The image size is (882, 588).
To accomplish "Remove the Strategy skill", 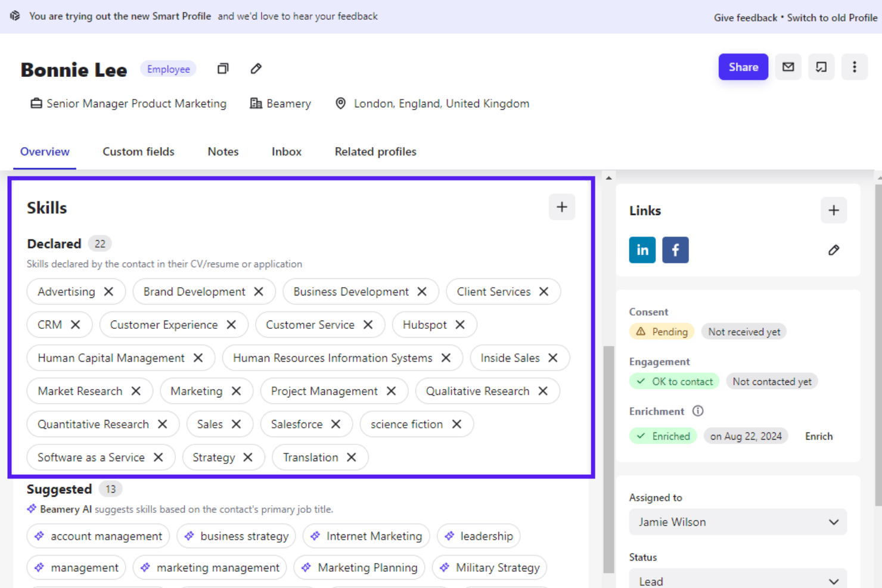I will click(x=248, y=457).
